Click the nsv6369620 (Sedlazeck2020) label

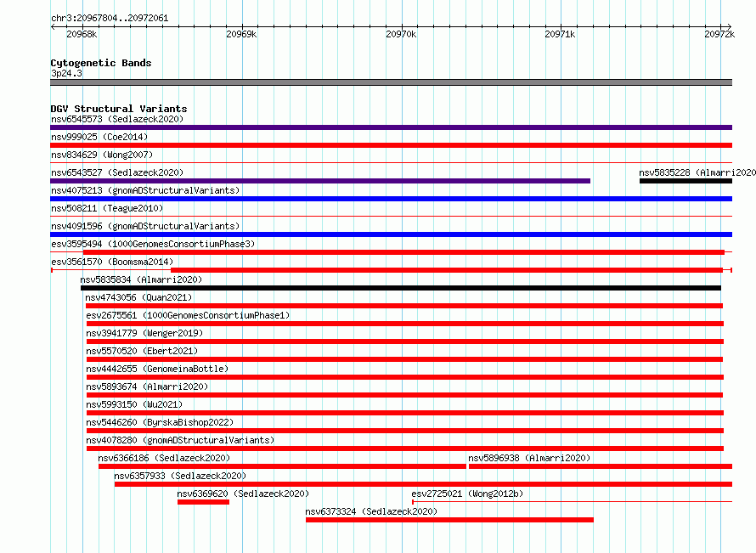point(243,494)
